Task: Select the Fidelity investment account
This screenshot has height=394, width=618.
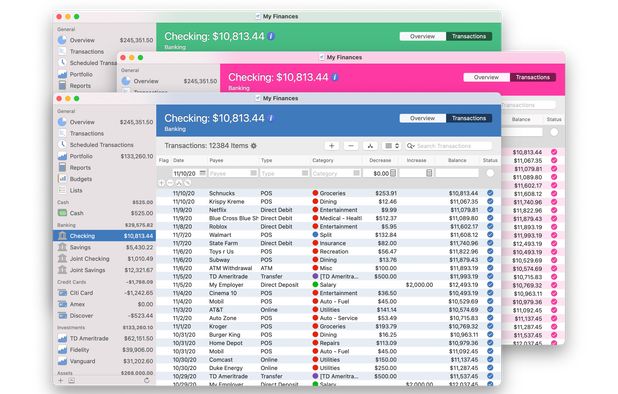Action: [105, 350]
